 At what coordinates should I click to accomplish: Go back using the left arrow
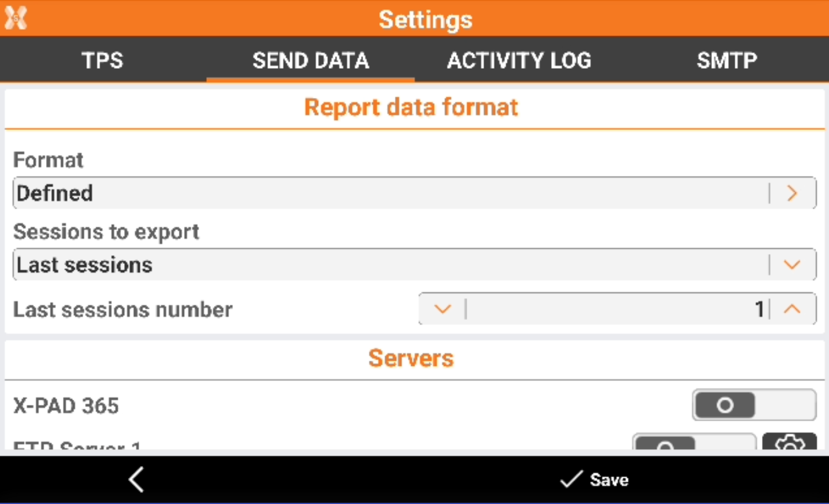click(136, 480)
